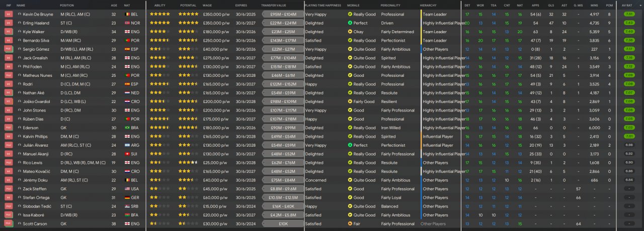Sort by the GLS column header
The width and height of the screenshot is (644, 231).
pyautogui.click(x=551, y=5)
